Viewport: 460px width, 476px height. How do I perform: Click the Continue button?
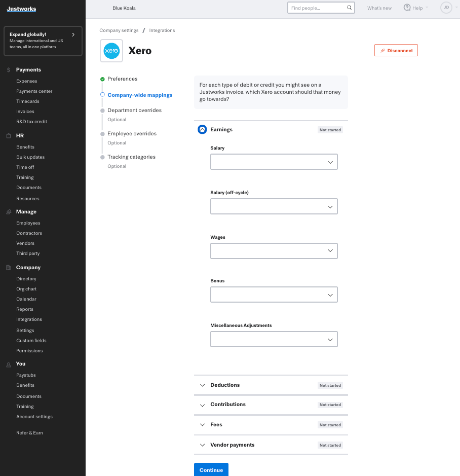[x=211, y=470]
